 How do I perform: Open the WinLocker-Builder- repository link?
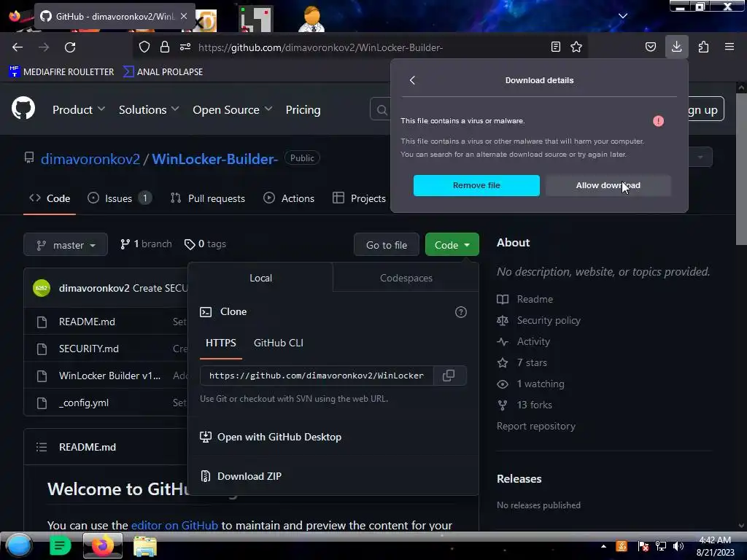pyautogui.click(x=215, y=158)
